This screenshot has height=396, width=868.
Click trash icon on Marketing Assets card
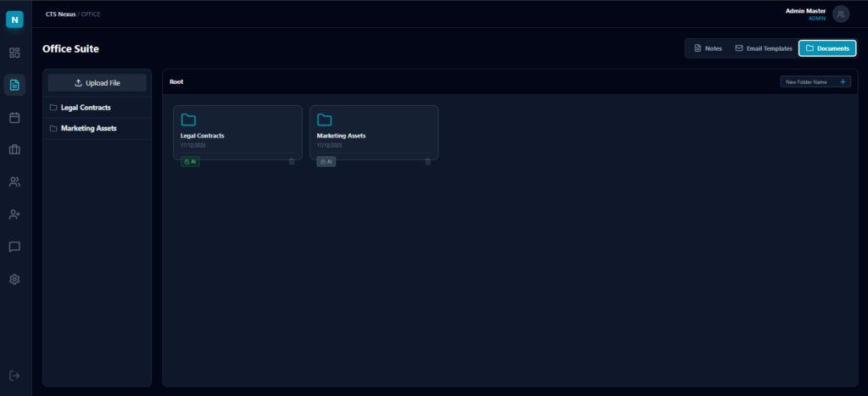pos(428,161)
